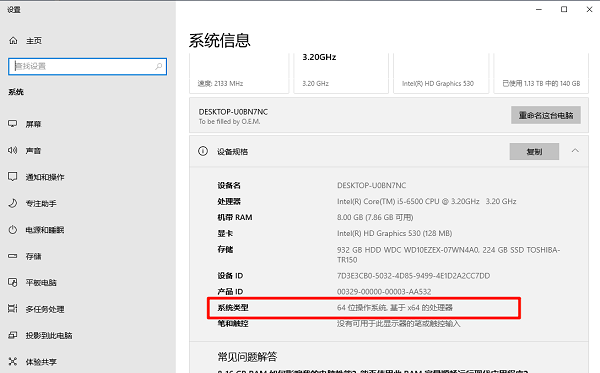Go to 屏幕 settings page
Image resolution: width=600 pixels, height=373 pixels.
click(88, 124)
